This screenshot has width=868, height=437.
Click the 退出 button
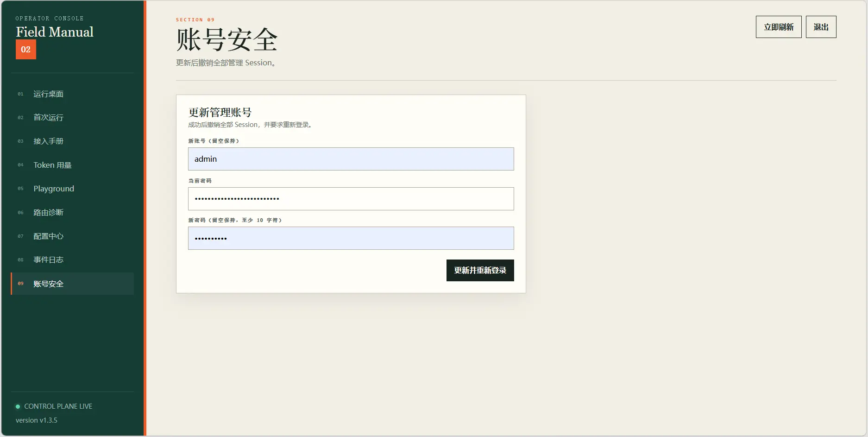pyautogui.click(x=821, y=27)
